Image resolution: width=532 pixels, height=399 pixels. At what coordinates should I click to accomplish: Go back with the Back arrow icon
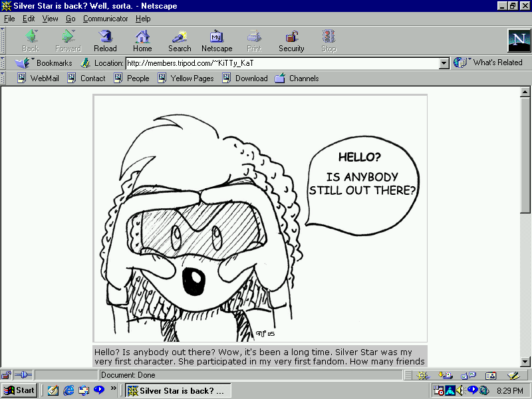point(31,41)
